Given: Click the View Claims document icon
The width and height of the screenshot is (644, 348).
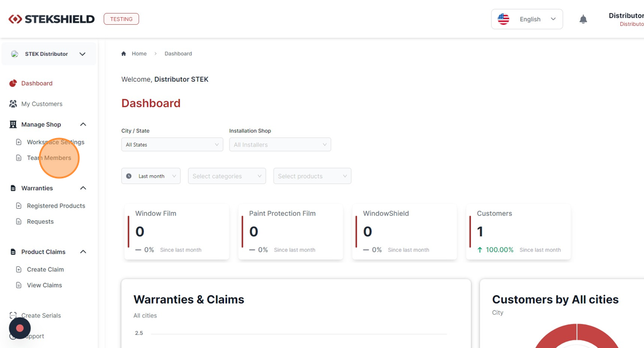Looking at the screenshot, I should click(18, 285).
